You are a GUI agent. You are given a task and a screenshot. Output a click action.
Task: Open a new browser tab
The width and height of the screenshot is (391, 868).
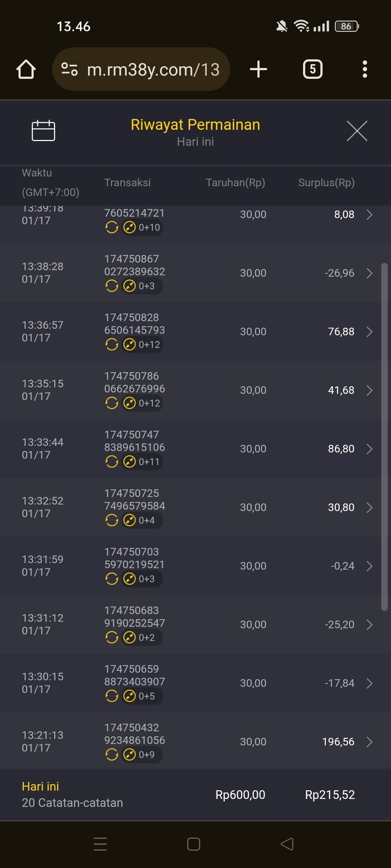(x=258, y=69)
